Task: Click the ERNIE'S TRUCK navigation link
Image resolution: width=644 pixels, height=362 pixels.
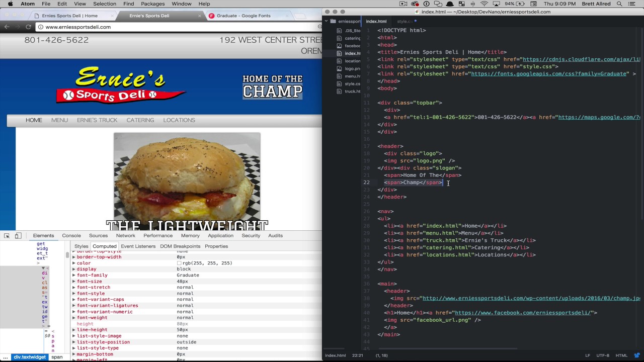Action: coord(97,120)
